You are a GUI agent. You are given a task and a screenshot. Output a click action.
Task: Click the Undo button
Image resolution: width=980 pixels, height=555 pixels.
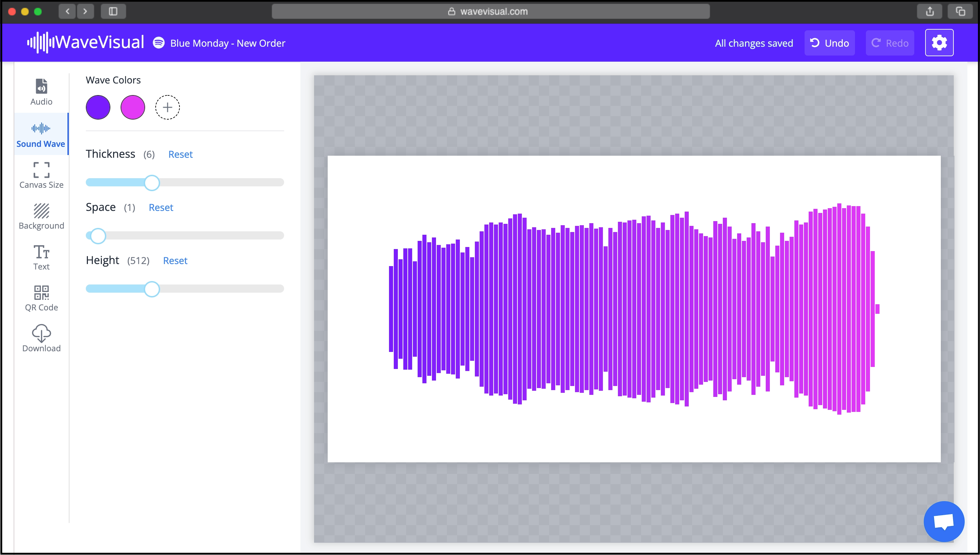(829, 43)
